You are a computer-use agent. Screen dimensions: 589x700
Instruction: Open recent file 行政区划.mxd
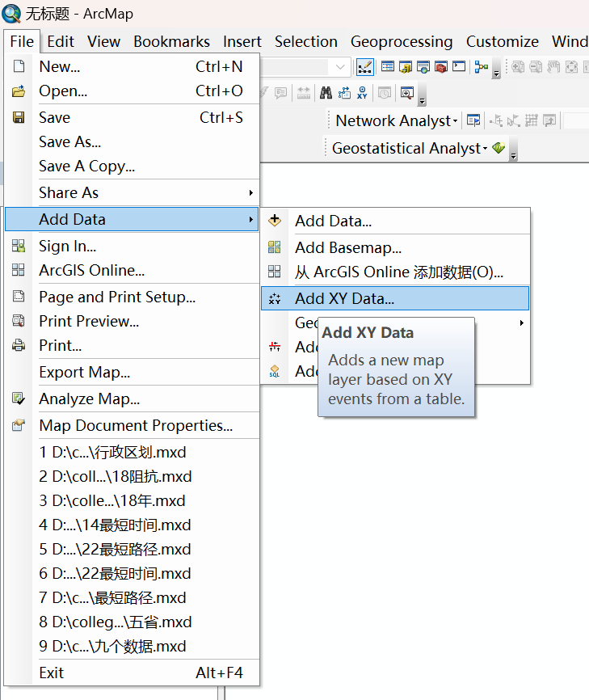pos(132,452)
